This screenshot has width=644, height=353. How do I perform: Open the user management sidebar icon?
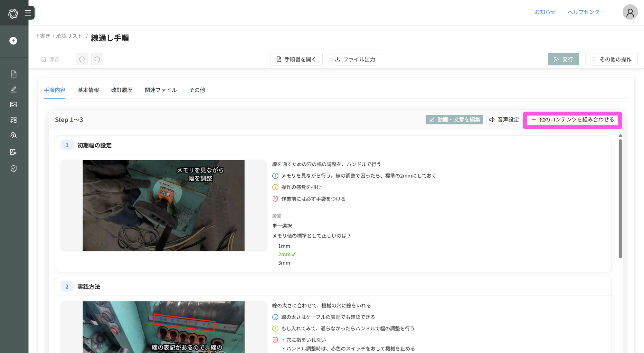click(x=14, y=135)
